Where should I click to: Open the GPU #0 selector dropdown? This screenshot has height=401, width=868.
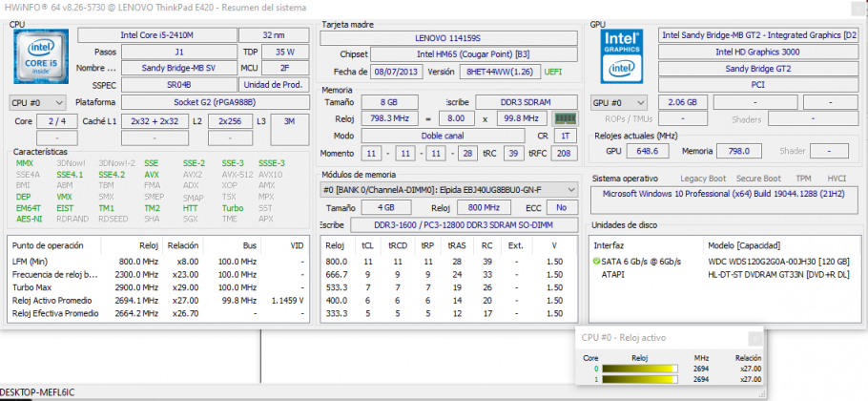click(619, 102)
